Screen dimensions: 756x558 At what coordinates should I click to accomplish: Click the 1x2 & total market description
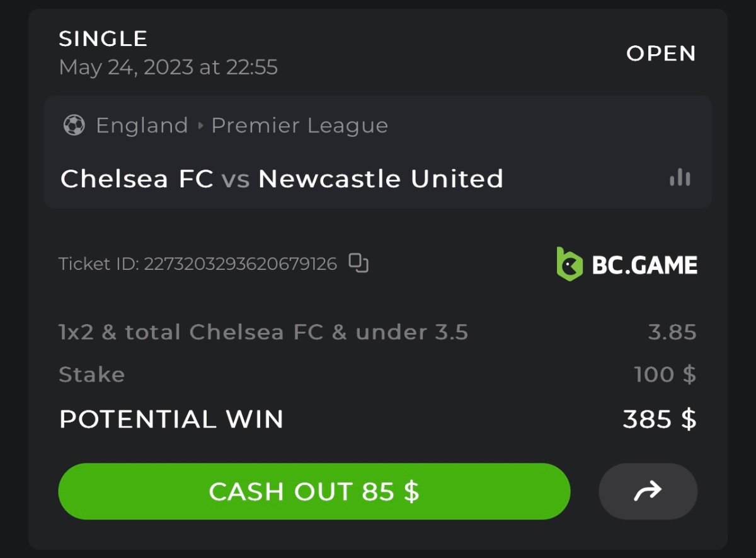(263, 332)
